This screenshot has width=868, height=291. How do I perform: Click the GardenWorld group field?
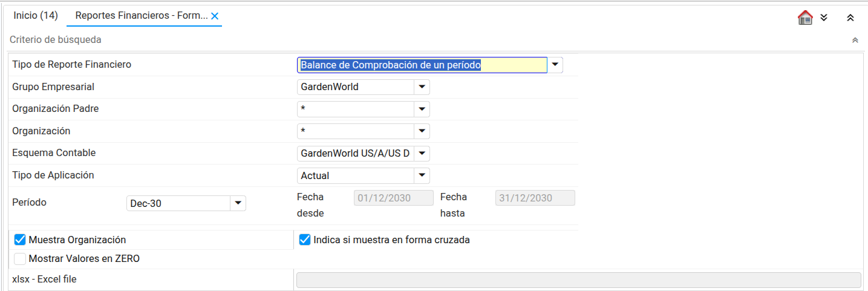tap(356, 87)
